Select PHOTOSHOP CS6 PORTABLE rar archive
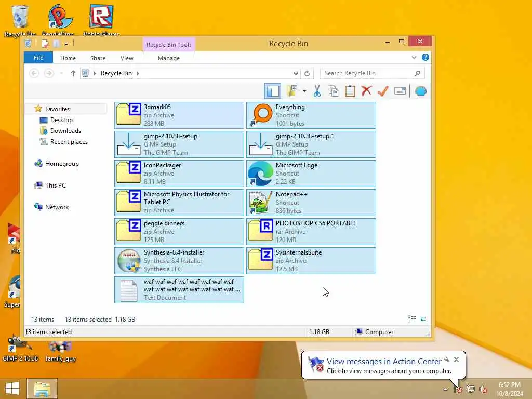 point(311,232)
